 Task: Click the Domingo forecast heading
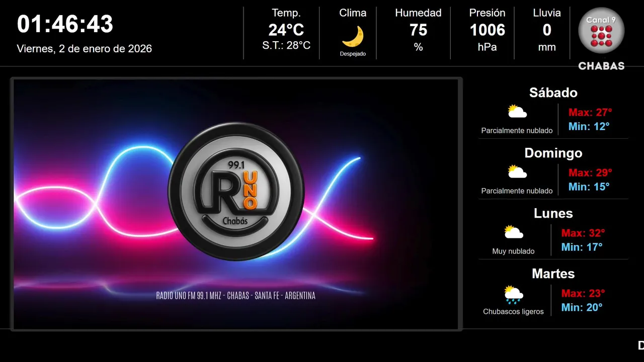click(553, 153)
